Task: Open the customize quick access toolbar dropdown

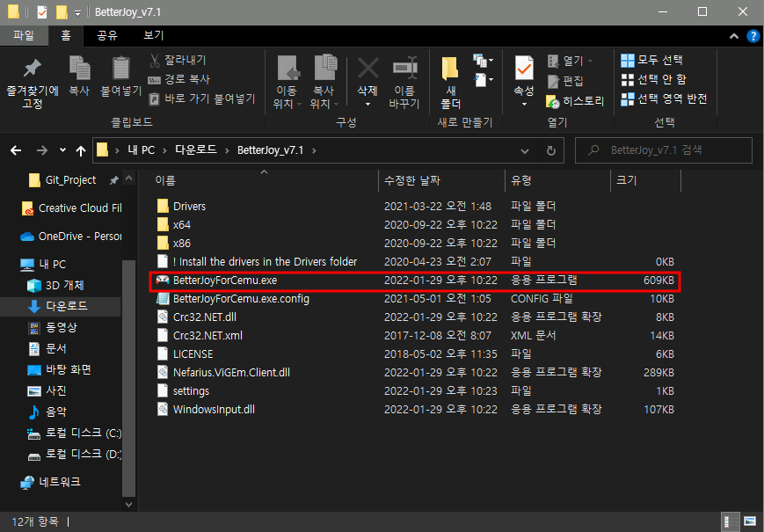Action: coord(77,12)
